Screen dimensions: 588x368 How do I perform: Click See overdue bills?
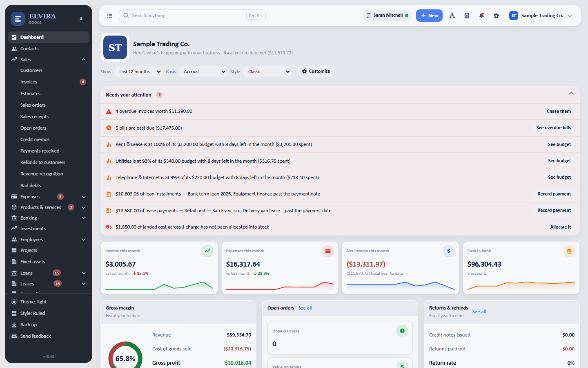coord(554,128)
